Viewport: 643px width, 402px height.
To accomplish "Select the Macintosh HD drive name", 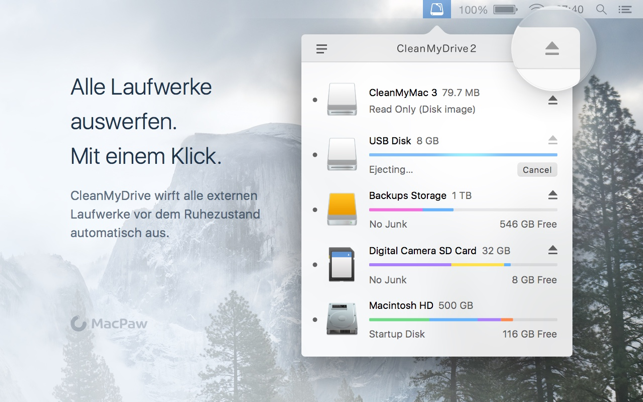I will point(401,306).
